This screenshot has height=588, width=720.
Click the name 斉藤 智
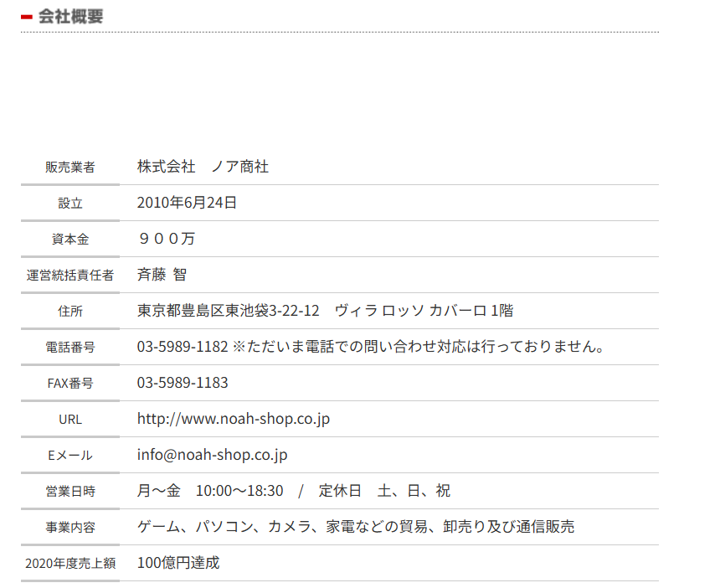click(162, 274)
